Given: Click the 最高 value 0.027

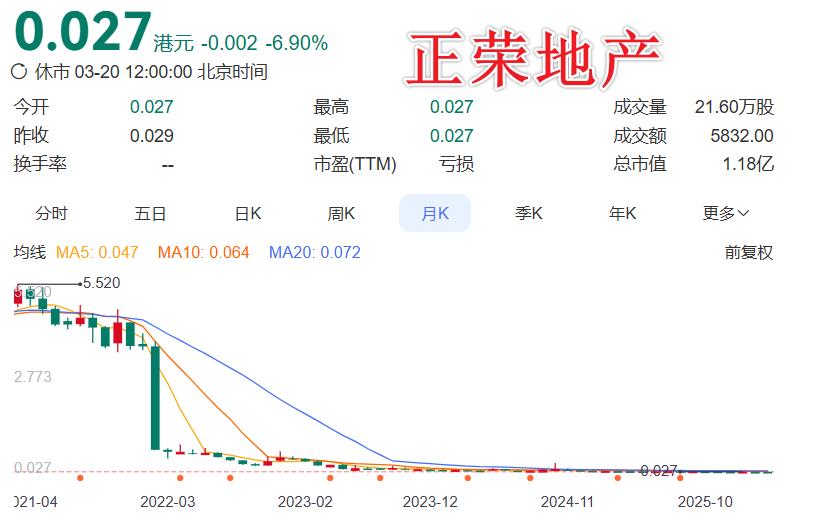Looking at the screenshot, I should [x=451, y=107].
